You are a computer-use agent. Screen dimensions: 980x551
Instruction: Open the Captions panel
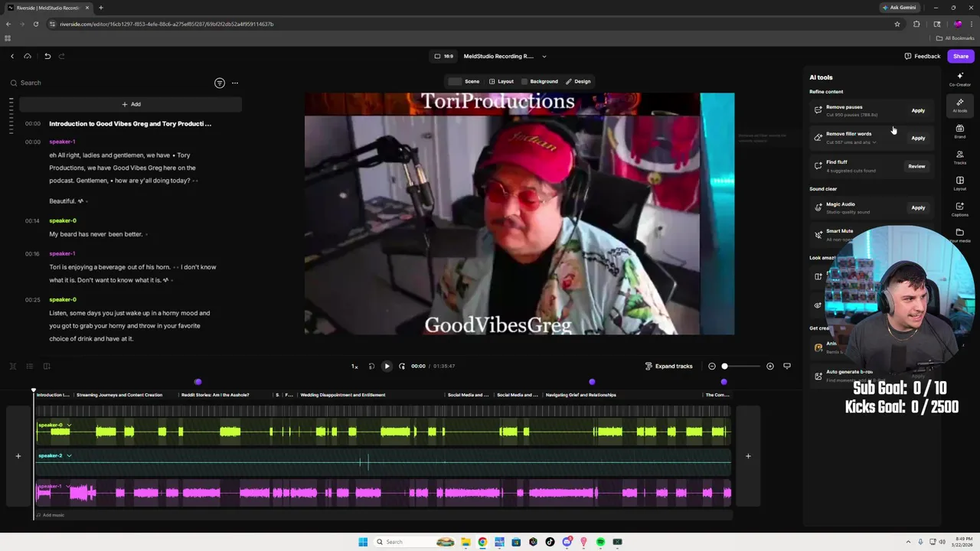(x=959, y=209)
